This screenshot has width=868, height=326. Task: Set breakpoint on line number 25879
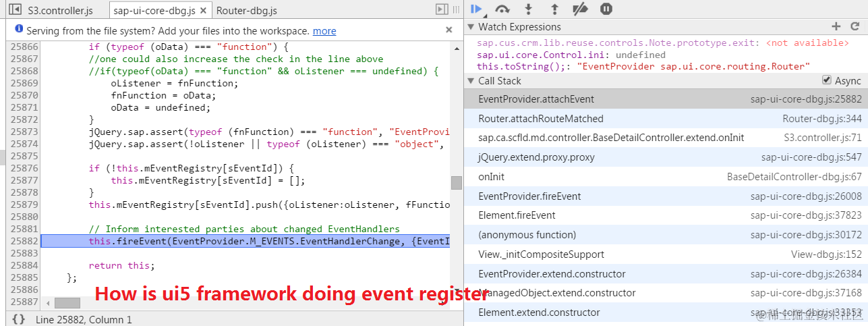(x=24, y=205)
